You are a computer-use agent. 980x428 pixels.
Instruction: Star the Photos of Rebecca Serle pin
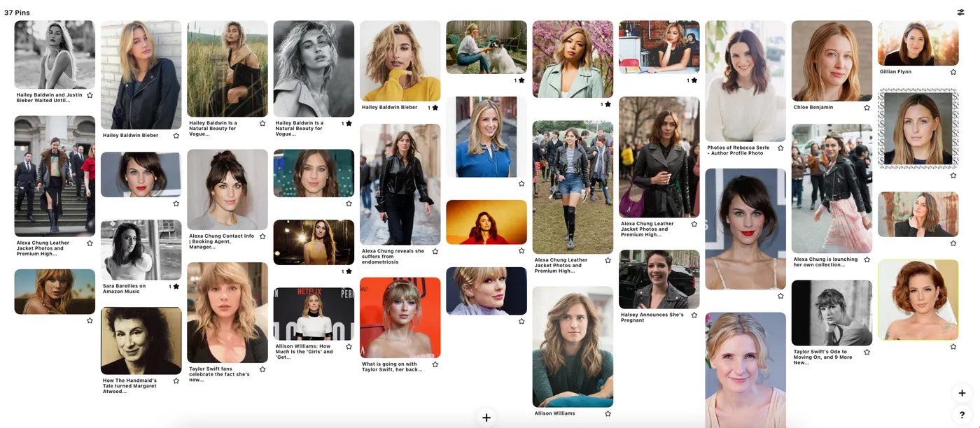click(780, 148)
